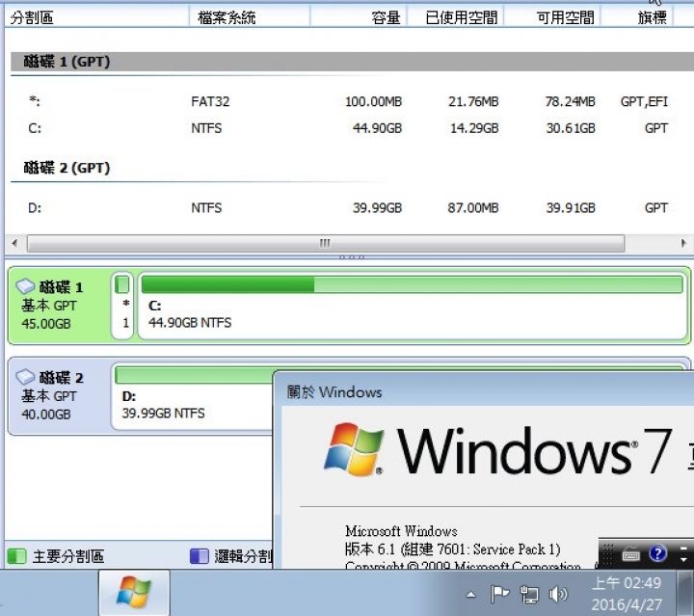This screenshot has height=616, width=694.
Task: Select the Disk 1 drive icon
Action: pyautogui.click(x=25, y=286)
